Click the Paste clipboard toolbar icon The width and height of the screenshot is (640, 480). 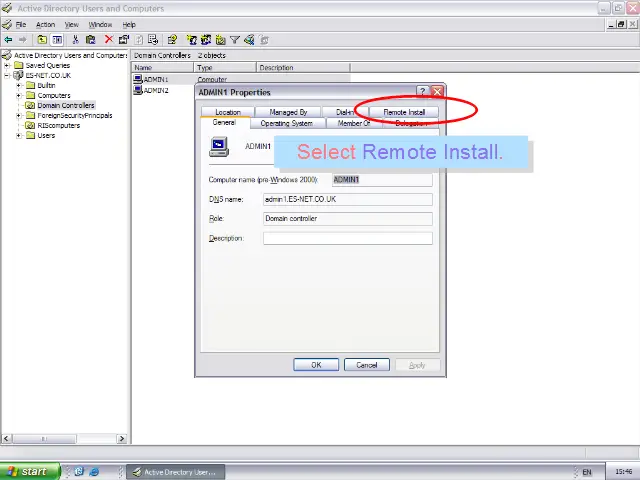91,40
